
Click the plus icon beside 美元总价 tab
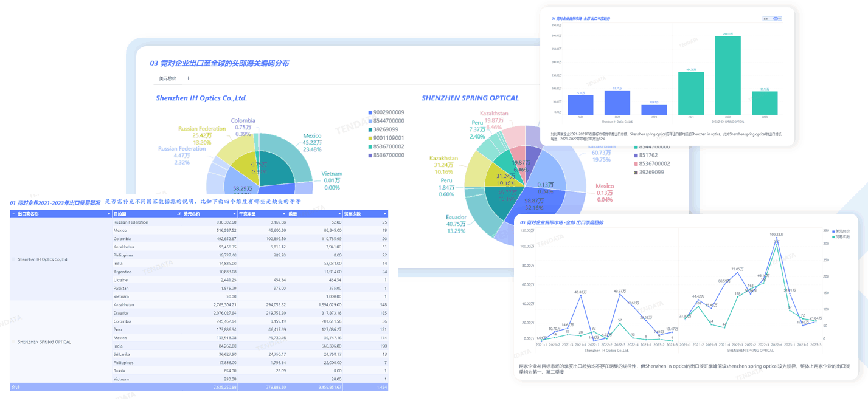coord(188,78)
